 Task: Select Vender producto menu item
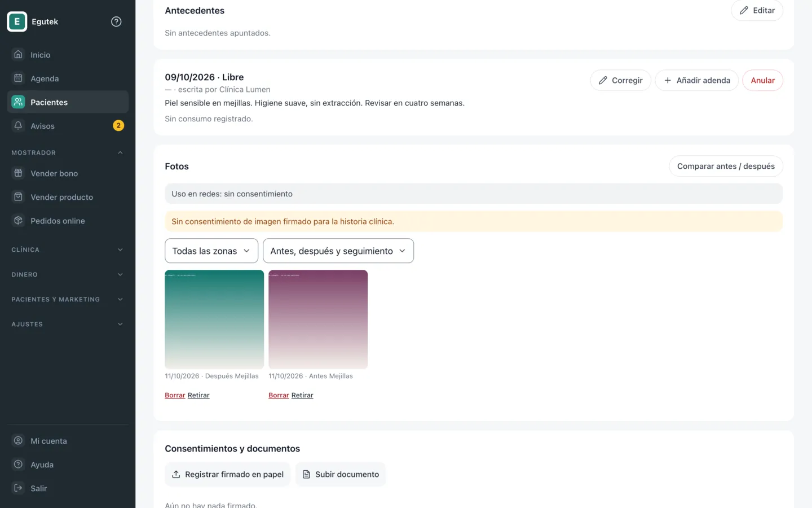coord(68,196)
